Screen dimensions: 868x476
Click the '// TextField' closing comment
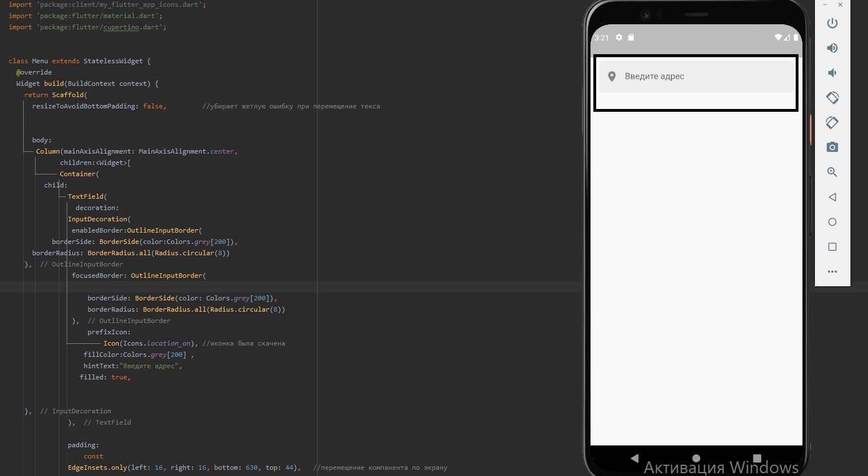point(107,422)
